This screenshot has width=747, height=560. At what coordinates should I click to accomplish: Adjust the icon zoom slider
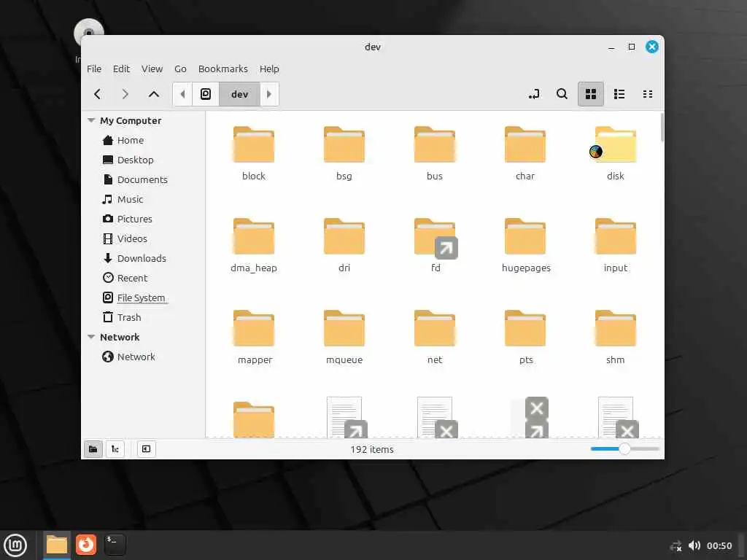coord(624,448)
